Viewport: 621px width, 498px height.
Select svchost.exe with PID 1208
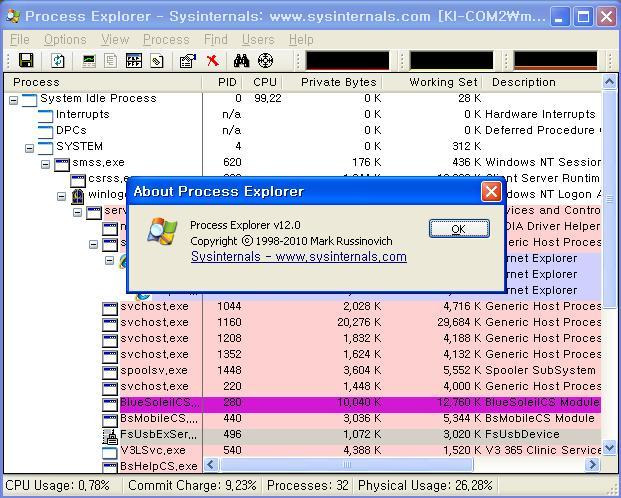(x=303, y=338)
